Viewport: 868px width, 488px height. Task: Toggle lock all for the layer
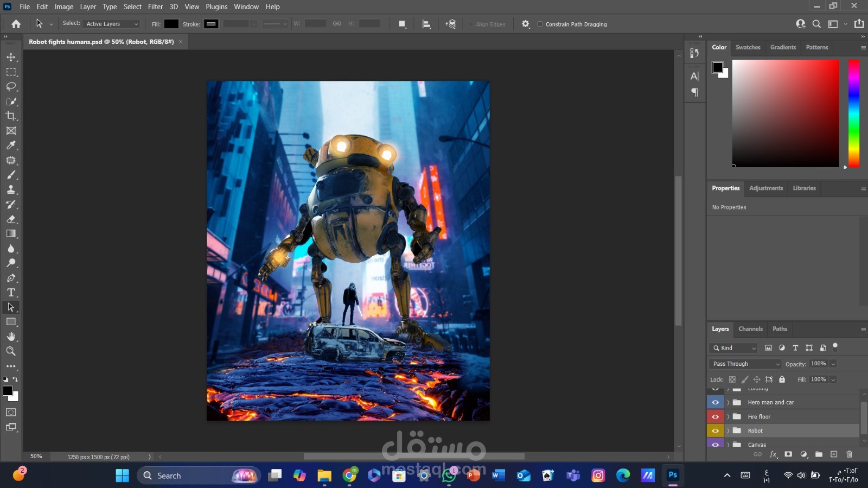pyautogui.click(x=782, y=379)
